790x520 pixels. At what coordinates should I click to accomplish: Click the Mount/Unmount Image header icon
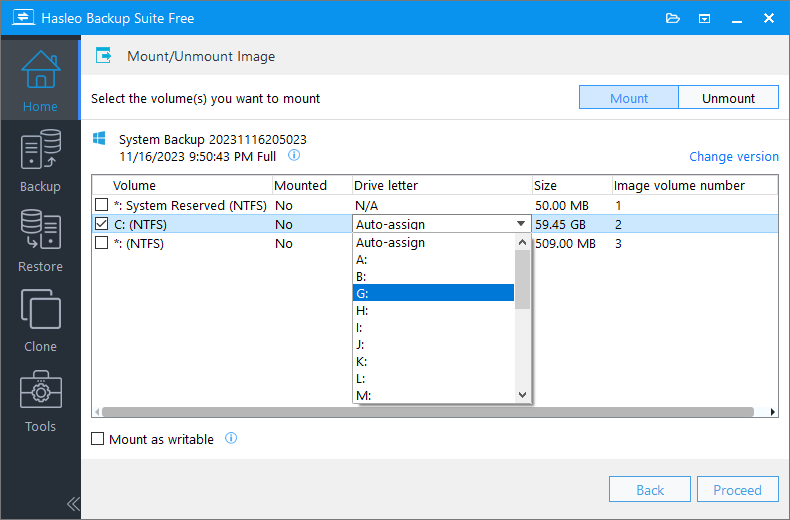[x=104, y=55]
